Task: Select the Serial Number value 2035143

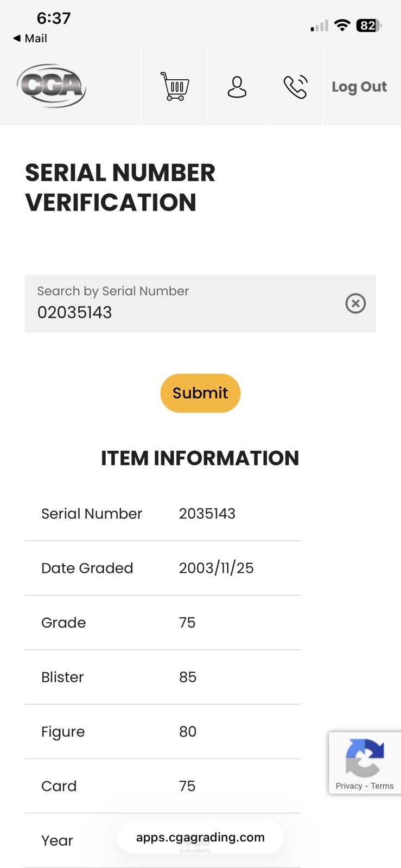Action: coord(207,514)
